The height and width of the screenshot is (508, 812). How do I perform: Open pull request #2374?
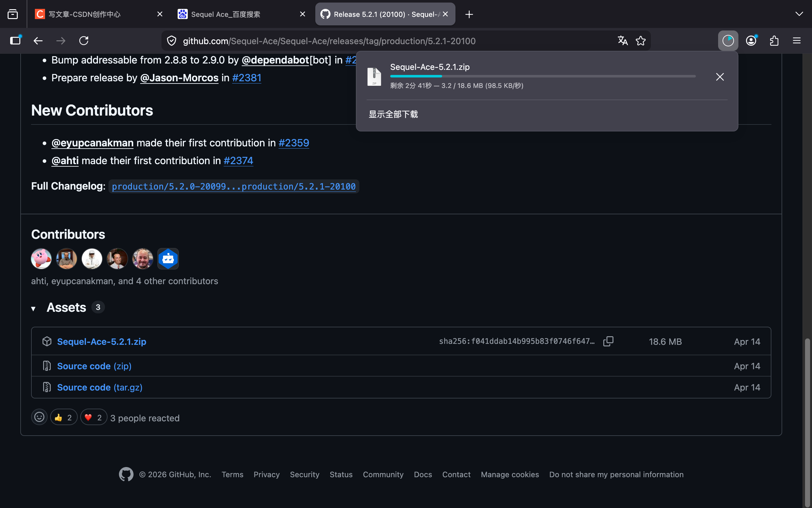coord(238,161)
